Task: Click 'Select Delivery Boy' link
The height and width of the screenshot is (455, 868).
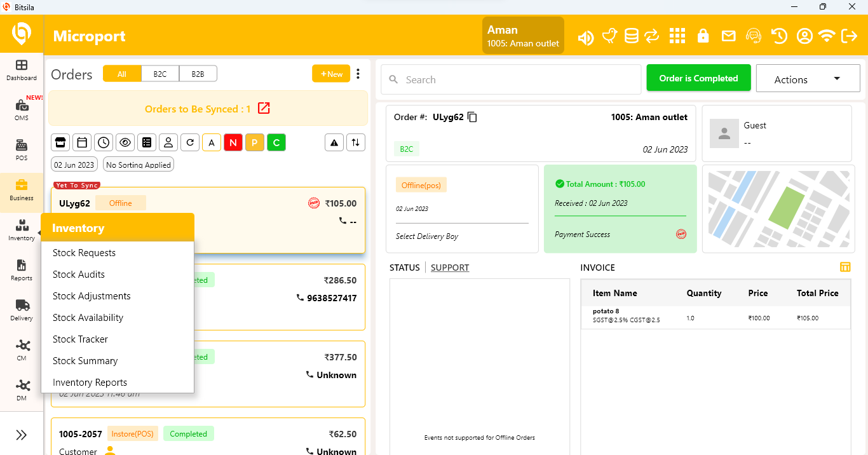Action: point(427,236)
